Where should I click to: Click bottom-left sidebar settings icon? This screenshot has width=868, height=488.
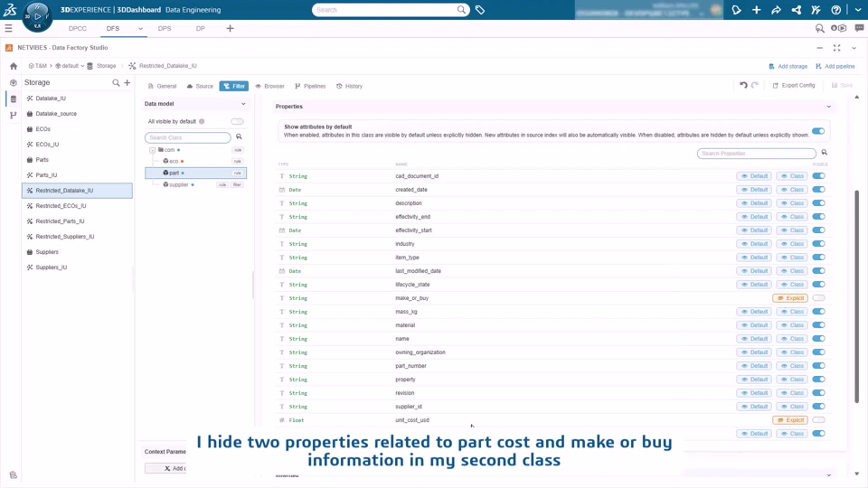pyautogui.click(x=14, y=474)
